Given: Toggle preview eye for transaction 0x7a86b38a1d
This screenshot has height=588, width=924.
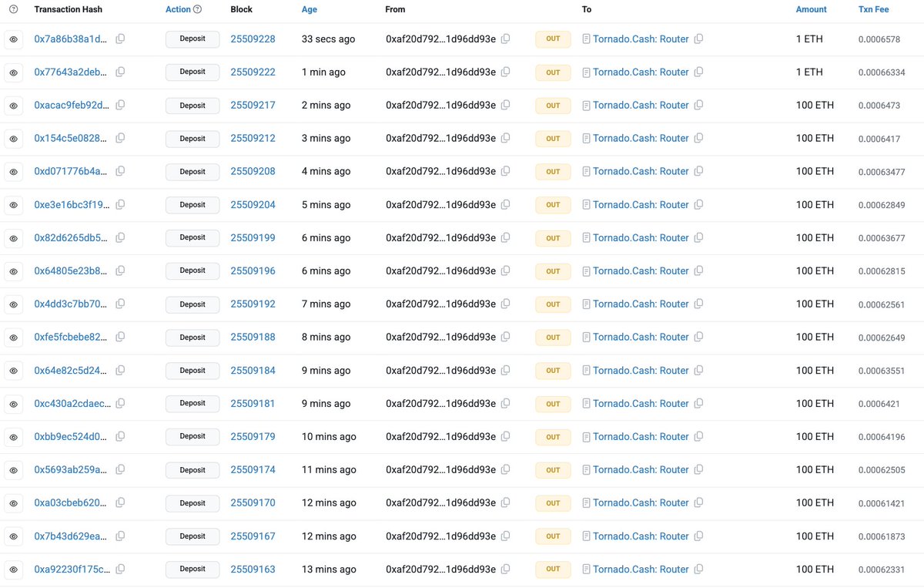Looking at the screenshot, I should coord(13,39).
